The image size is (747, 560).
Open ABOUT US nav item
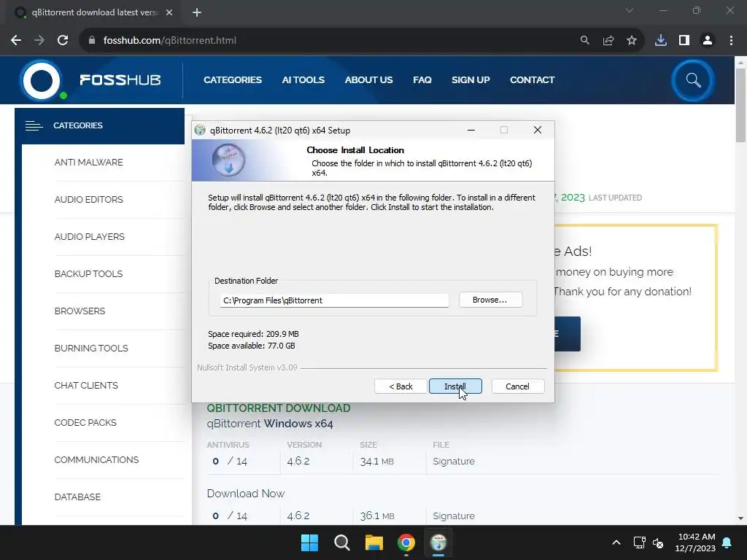point(368,80)
